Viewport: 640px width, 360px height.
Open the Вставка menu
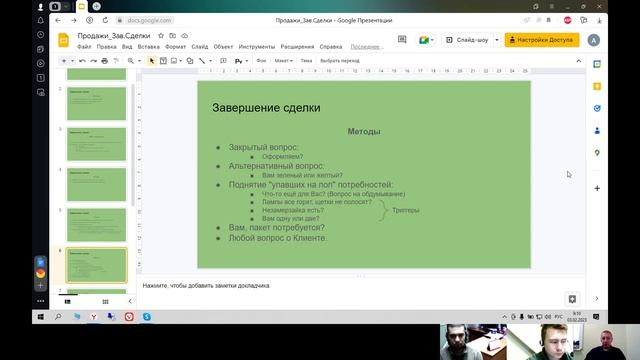point(149,47)
